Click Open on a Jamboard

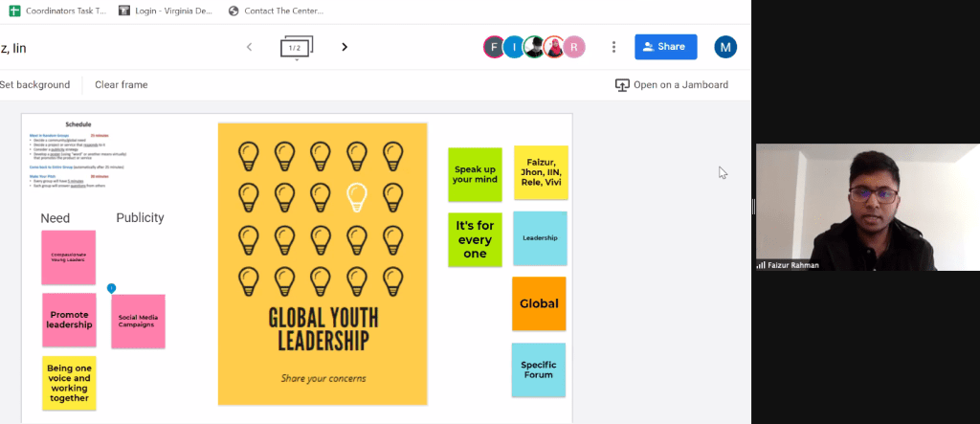672,85
